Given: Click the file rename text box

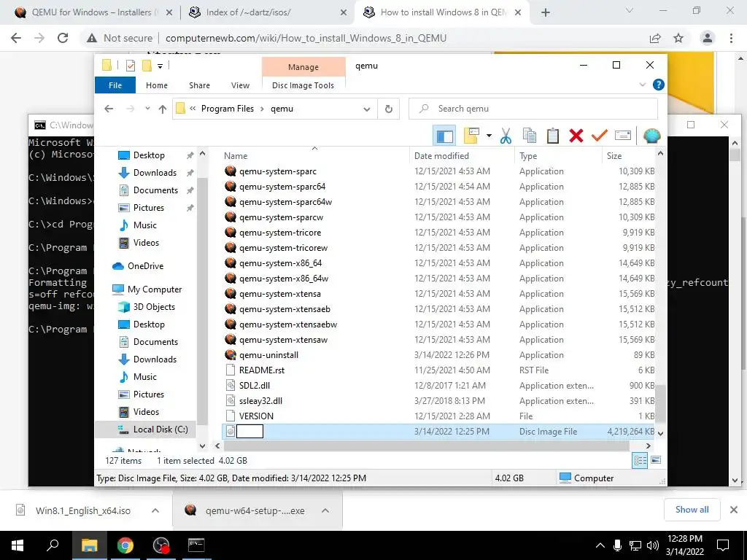Looking at the screenshot, I should pos(249,432).
